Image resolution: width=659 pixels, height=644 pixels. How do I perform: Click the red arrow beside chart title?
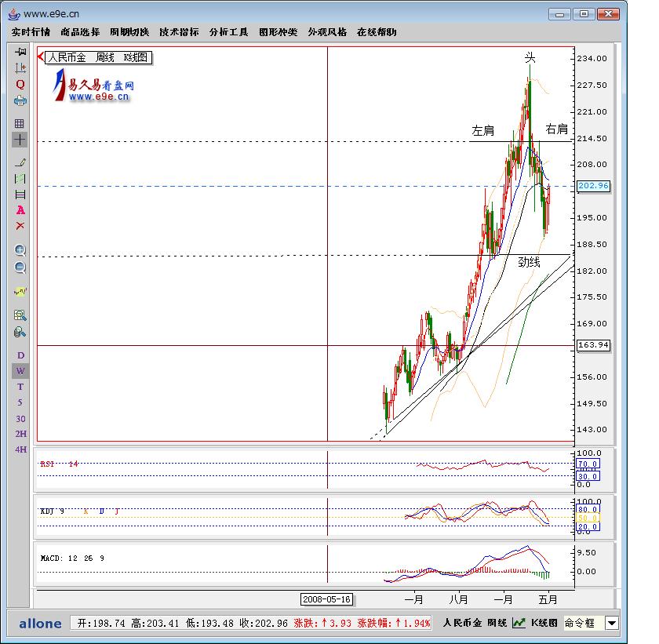tap(40, 56)
